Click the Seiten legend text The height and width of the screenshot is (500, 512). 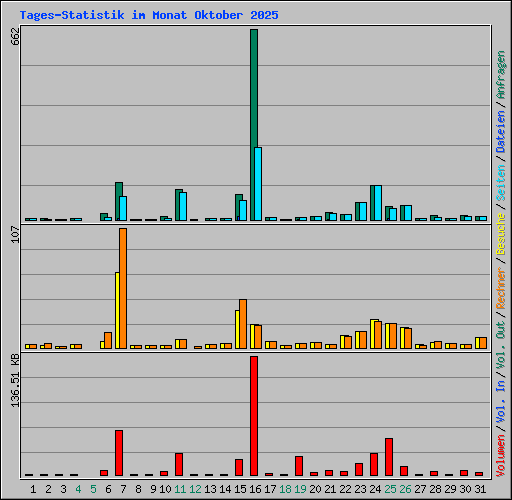[x=501, y=183]
